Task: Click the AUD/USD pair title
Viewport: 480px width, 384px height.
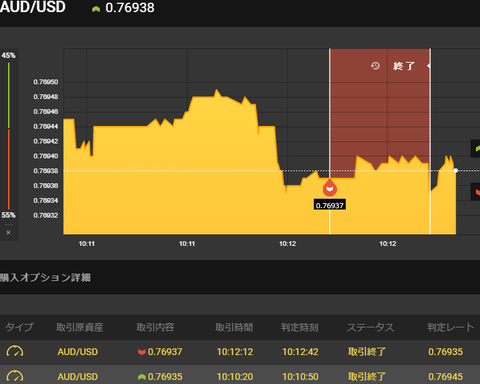Action: 33,7
